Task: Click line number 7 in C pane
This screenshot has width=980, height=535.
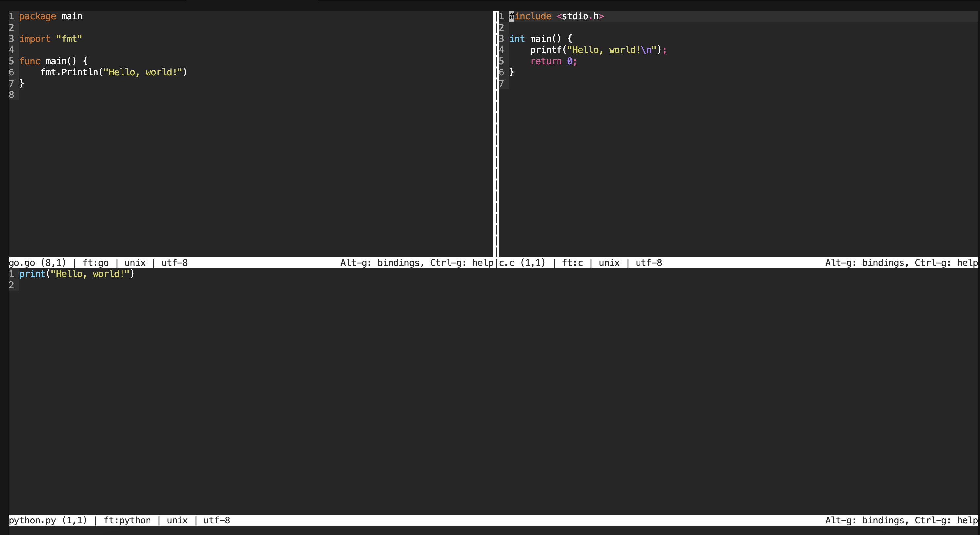Action: point(501,83)
